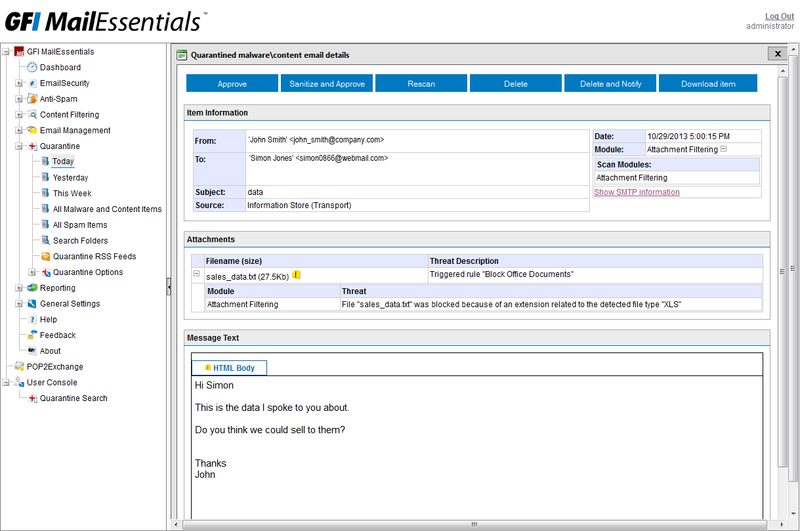The image size is (800, 531).
Task: Click the This Week folder icon
Action: [45, 193]
